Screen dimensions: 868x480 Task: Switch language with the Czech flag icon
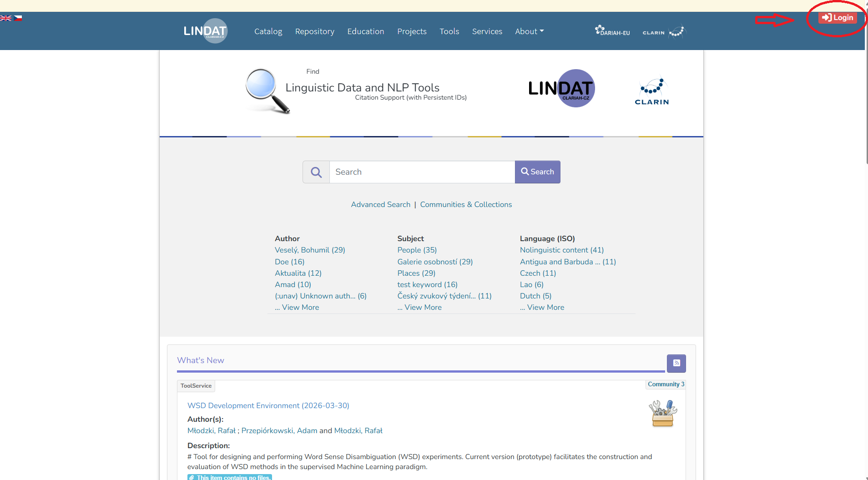pos(18,18)
